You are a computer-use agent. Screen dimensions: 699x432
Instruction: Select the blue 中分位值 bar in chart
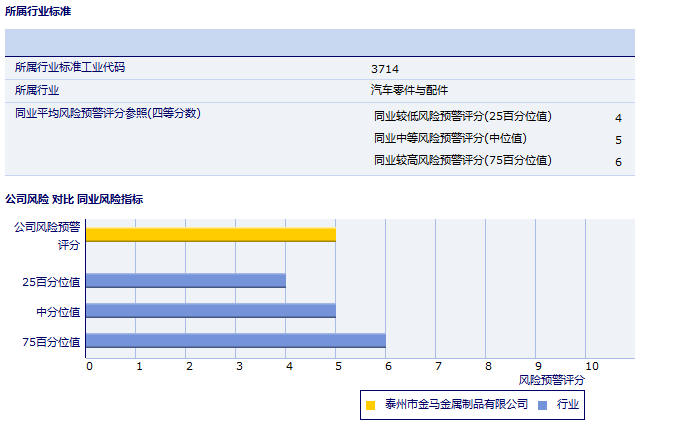210,311
